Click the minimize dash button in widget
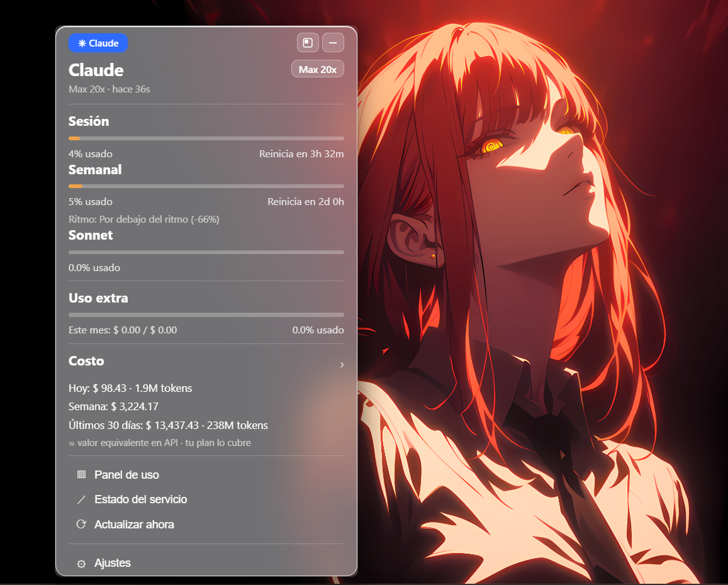The width and height of the screenshot is (728, 585). [x=333, y=43]
